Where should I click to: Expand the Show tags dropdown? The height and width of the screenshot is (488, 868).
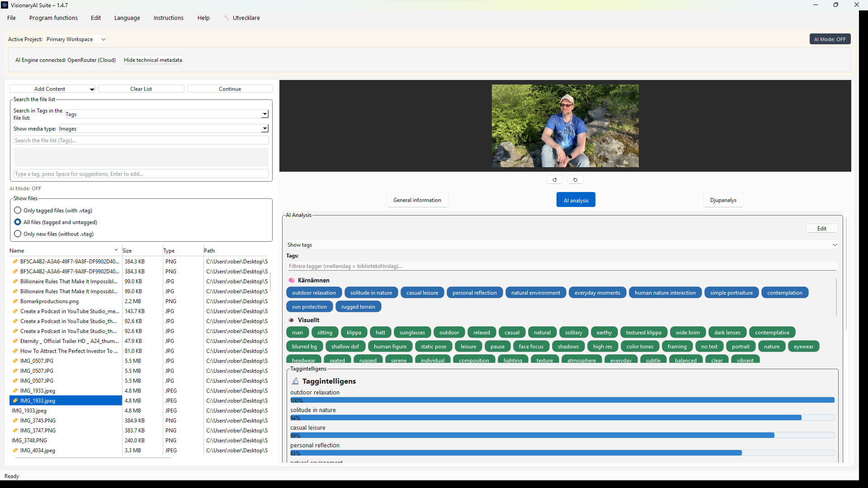(835, 245)
